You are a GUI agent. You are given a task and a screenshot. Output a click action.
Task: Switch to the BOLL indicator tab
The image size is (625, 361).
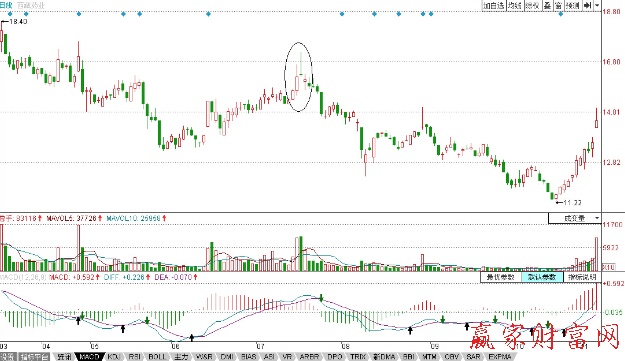pos(157,357)
